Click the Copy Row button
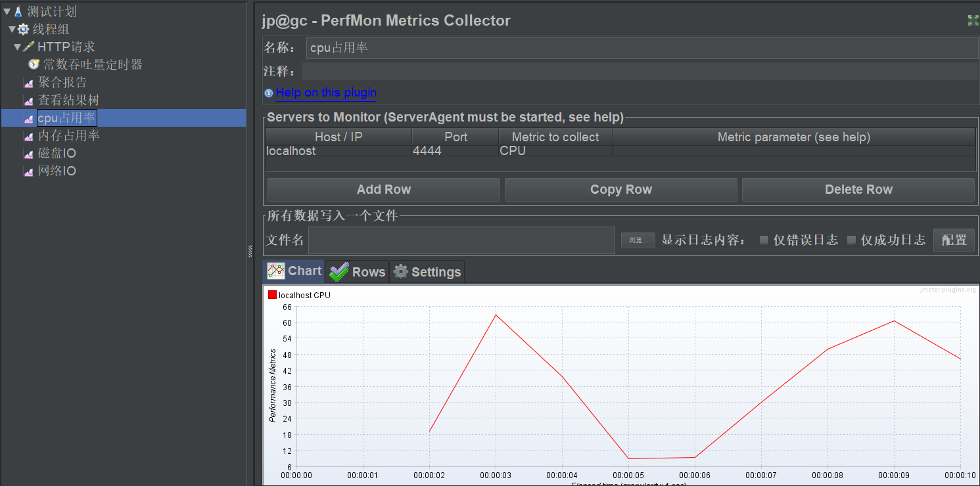 (621, 190)
